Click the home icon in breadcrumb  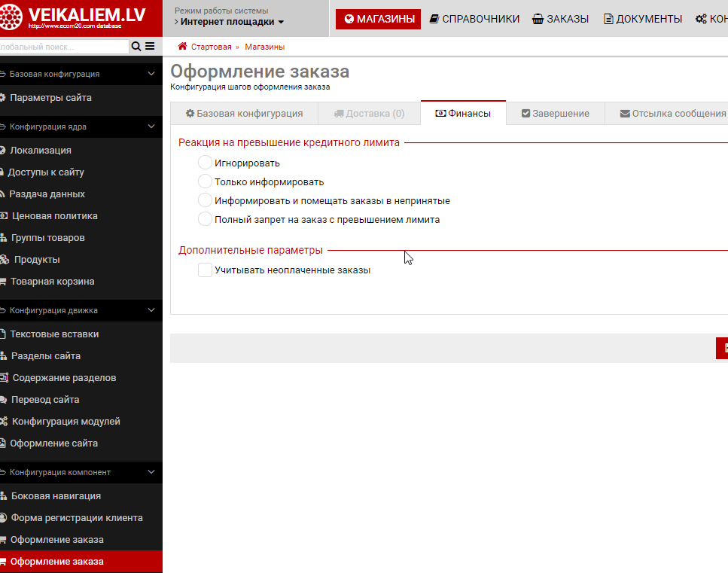coord(182,47)
